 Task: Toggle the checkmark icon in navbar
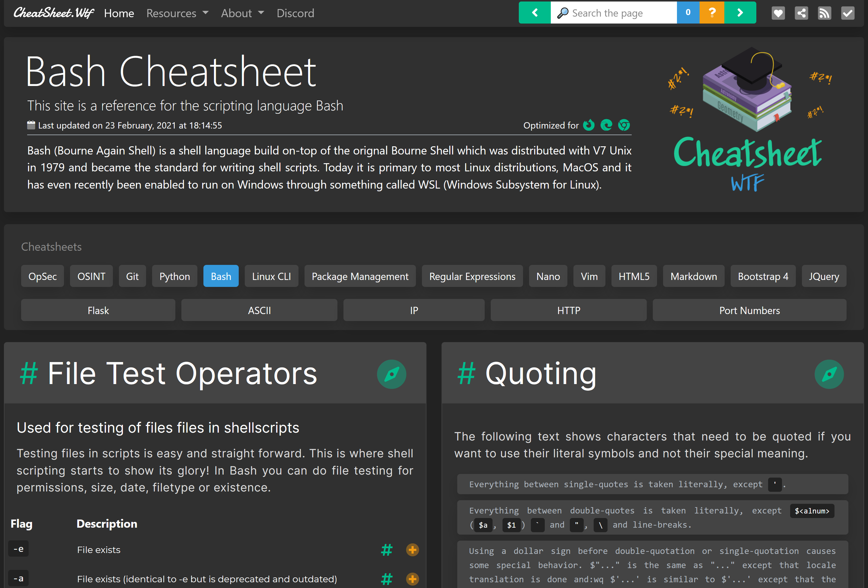click(x=847, y=14)
